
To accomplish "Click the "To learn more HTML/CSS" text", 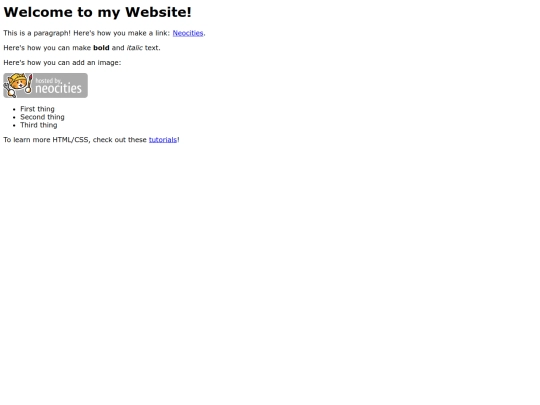I will [x=46, y=139].
